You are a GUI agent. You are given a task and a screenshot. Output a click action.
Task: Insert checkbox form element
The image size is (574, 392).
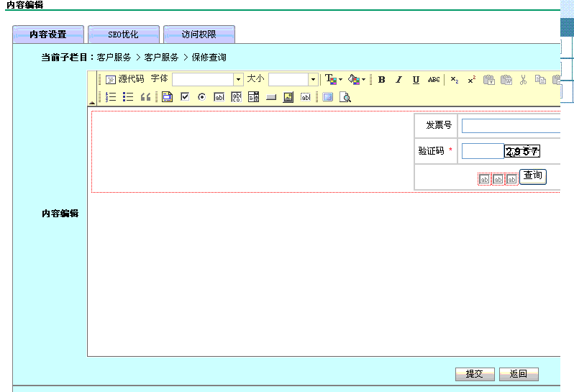click(185, 97)
